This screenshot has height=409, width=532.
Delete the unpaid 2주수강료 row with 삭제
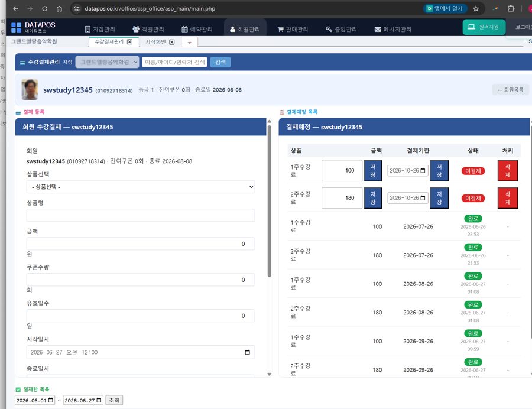[508, 198]
